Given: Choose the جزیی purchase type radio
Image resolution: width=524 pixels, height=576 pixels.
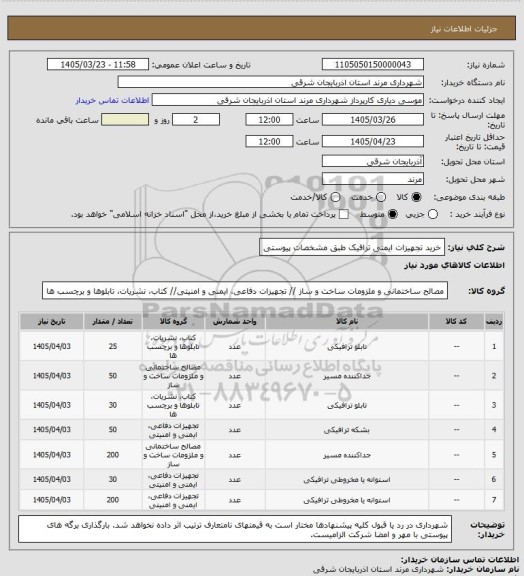Looking at the screenshot, I should (433, 214).
